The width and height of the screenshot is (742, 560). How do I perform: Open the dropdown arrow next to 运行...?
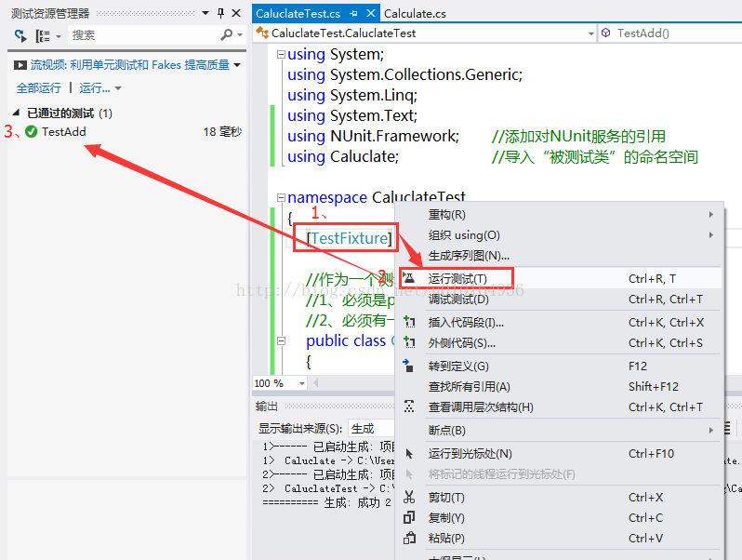coord(118,88)
